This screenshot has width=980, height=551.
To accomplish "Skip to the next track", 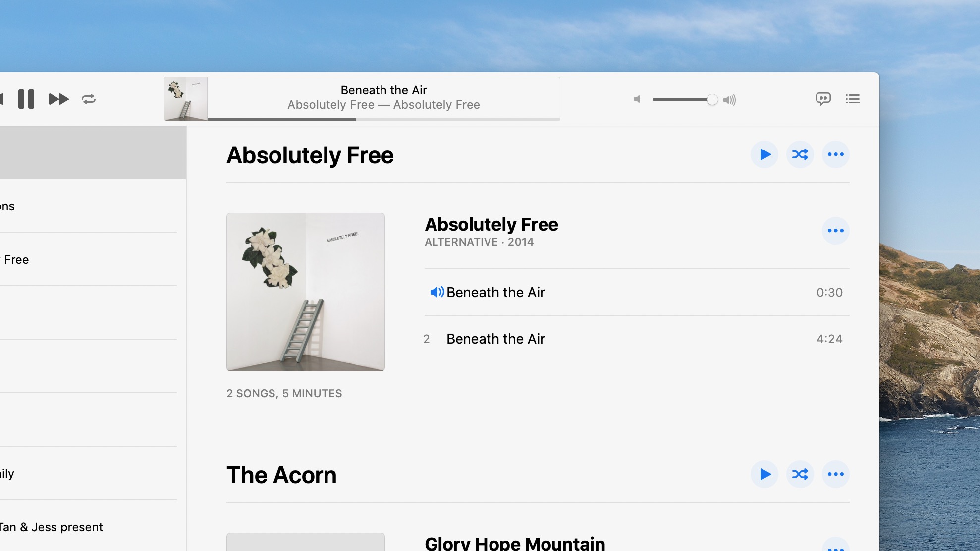I will [58, 99].
